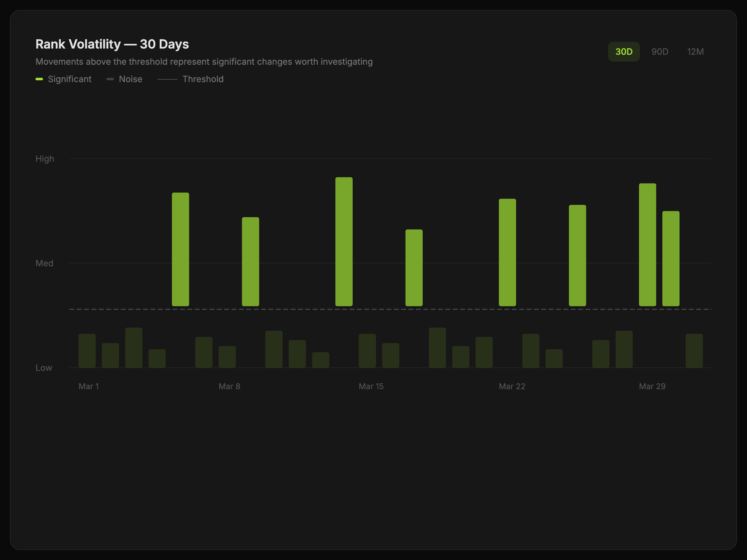Click the bright green Significant legend swatch
The width and height of the screenshot is (747, 560).
[39, 79]
